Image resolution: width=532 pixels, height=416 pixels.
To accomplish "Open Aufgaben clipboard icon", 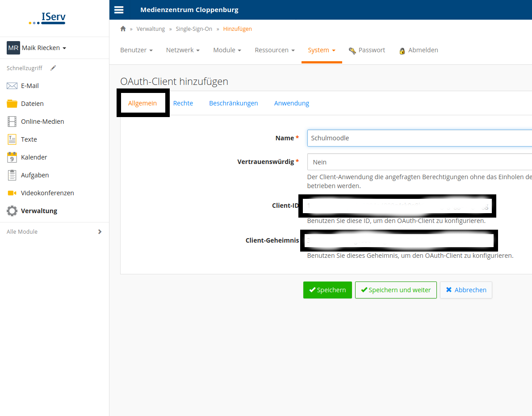I will click(12, 175).
